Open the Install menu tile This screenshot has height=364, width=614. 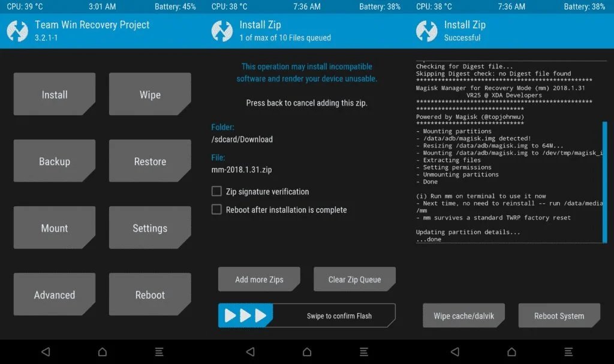pyautogui.click(x=54, y=94)
